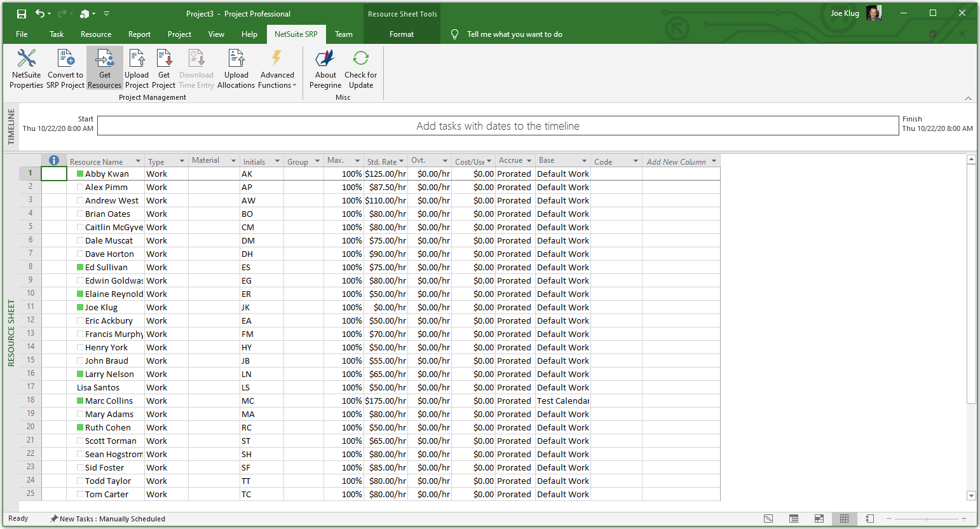Switch to the Resource ribbon tab
The image size is (980, 529).
[x=96, y=34]
